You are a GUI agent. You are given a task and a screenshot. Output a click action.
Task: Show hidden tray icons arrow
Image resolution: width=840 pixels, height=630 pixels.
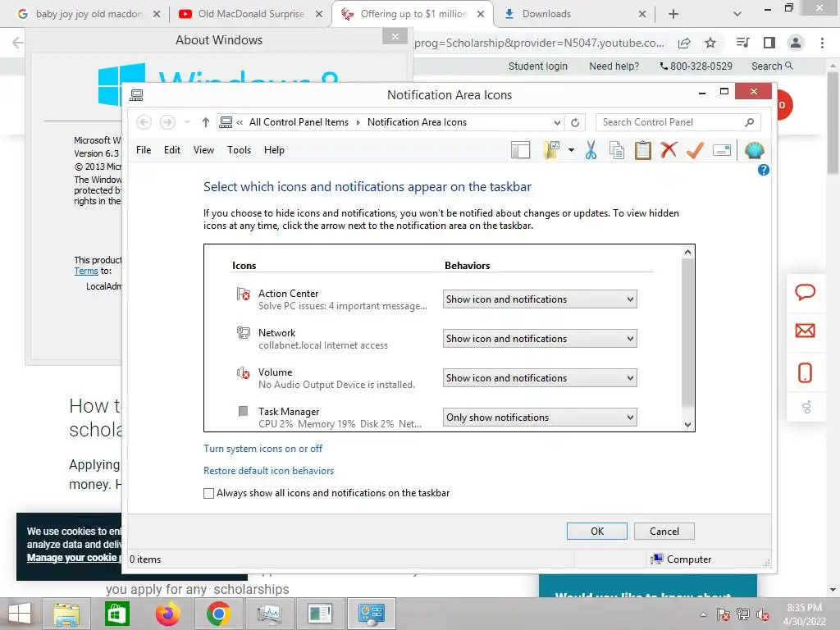[703, 615]
